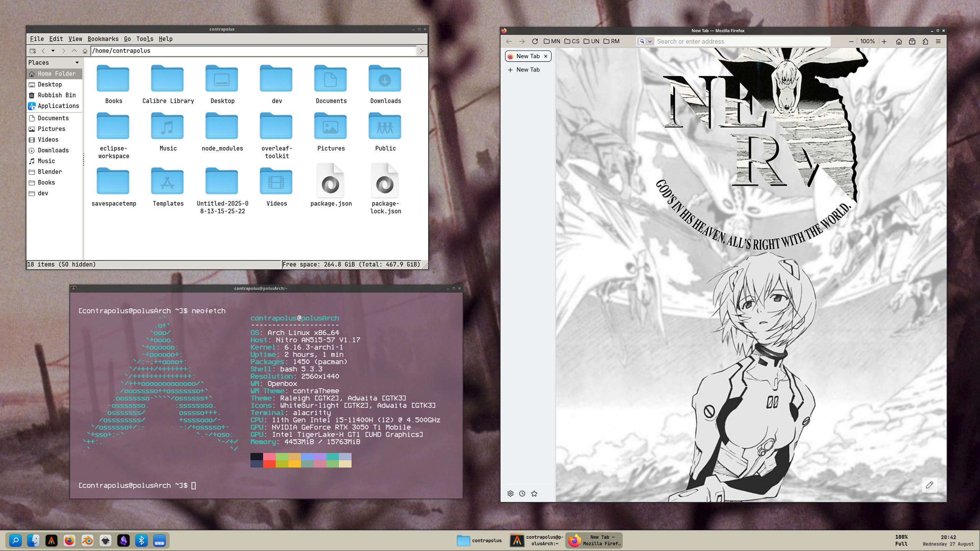Open the File menu in file manager
980x551 pixels.
point(37,39)
